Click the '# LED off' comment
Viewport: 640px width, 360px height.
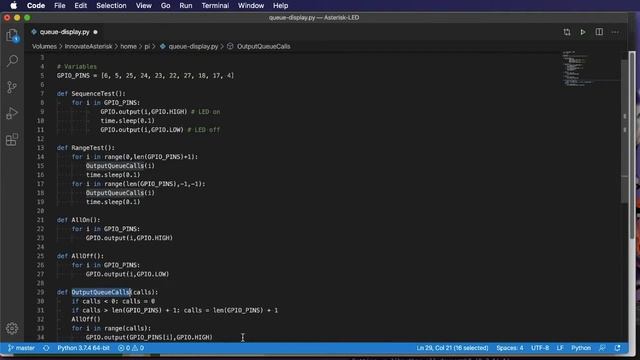point(204,130)
